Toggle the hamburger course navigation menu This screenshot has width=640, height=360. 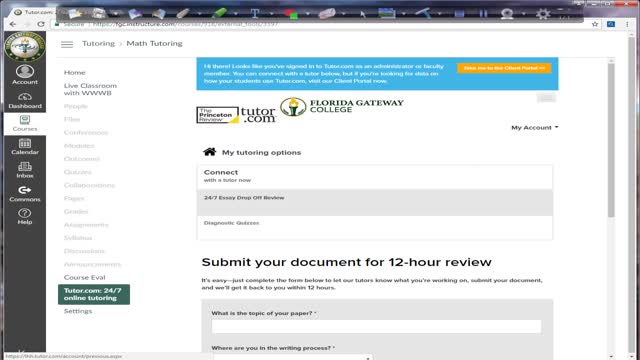(x=67, y=44)
